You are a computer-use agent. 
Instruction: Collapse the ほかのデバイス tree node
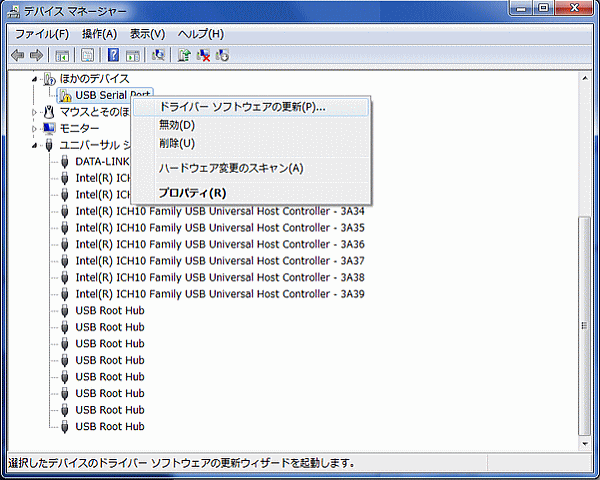tap(35, 79)
